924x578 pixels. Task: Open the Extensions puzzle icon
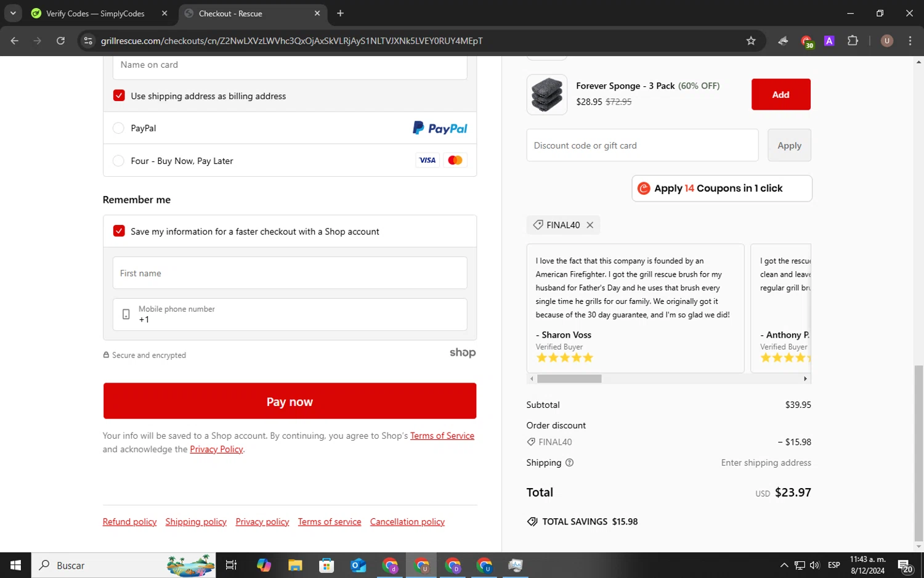[853, 41]
